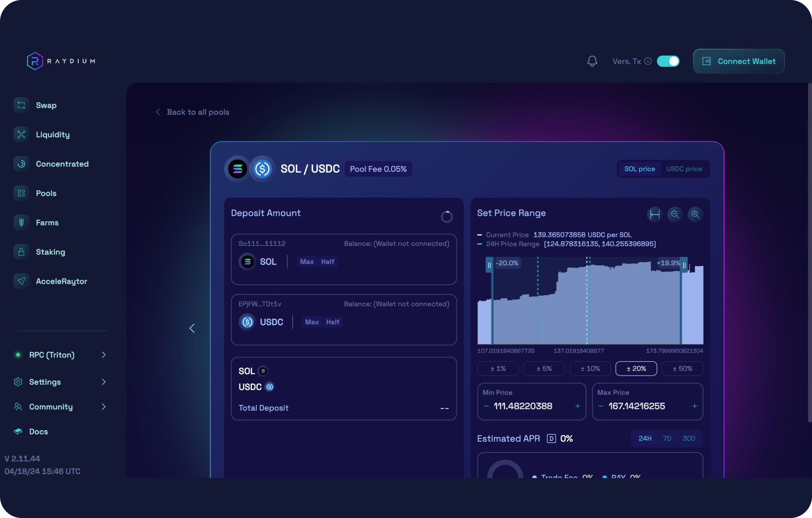Zoom in on the price range chart
812x518 pixels.
(x=695, y=214)
